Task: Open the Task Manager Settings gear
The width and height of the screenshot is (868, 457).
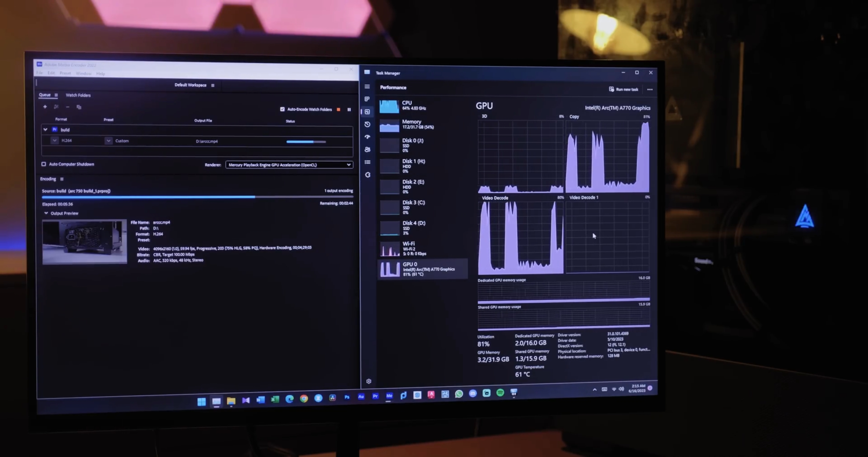Action: point(369,381)
